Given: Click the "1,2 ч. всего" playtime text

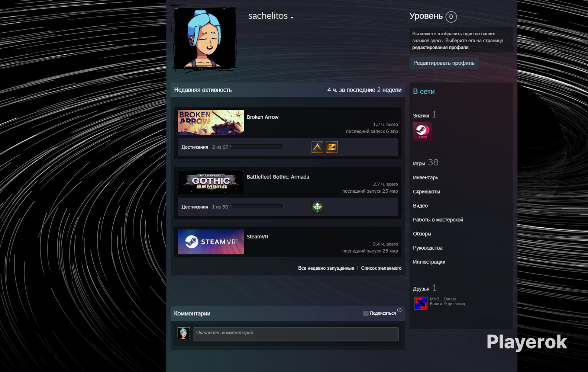Looking at the screenshot, I should [x=385, y=125].
